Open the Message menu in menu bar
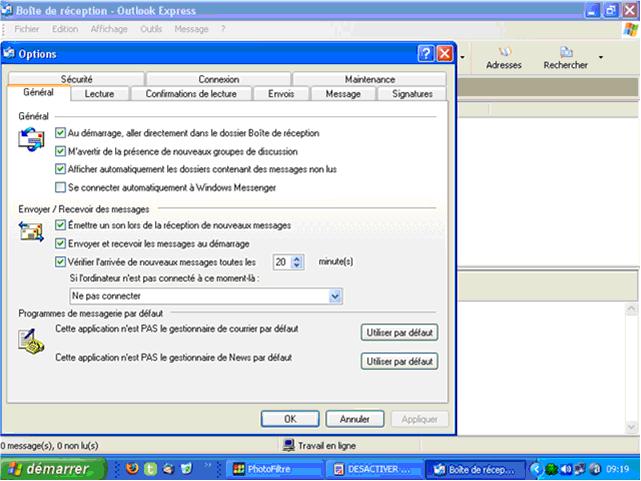The height and width of the screenshot is (481, 641). (191, 29)
